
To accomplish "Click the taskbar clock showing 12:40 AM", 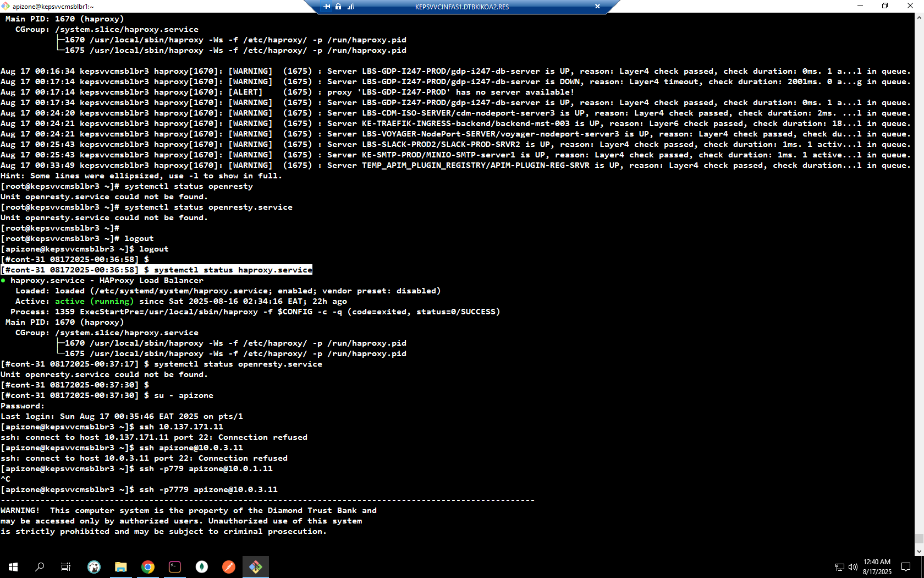I will (x=877, y=566).
